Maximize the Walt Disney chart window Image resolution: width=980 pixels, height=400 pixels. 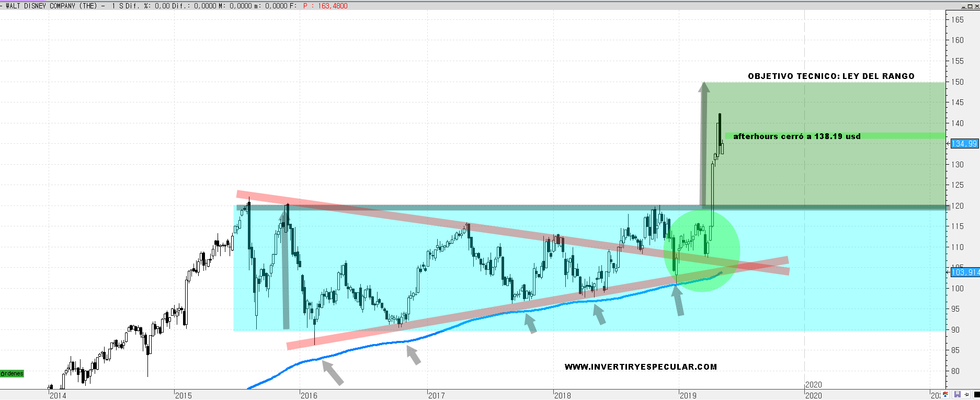(x=969, y=6)
